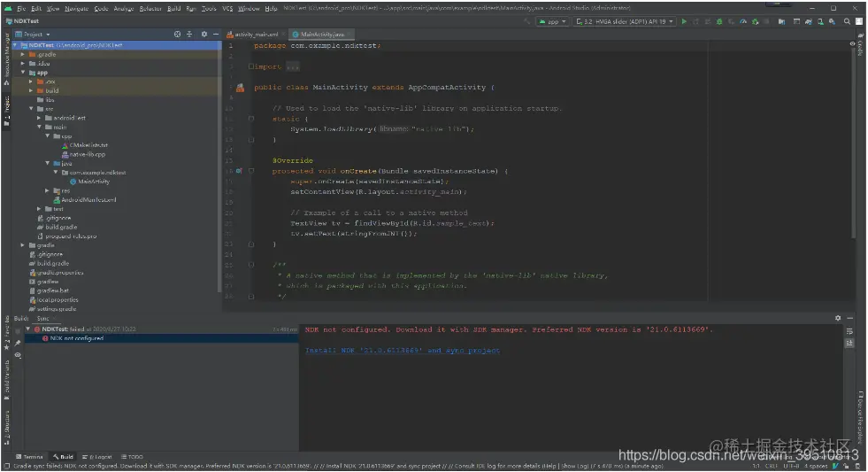The height and width of the screenshot is (472, 868).
Task: Open the VCS menu
Action: 227,8
